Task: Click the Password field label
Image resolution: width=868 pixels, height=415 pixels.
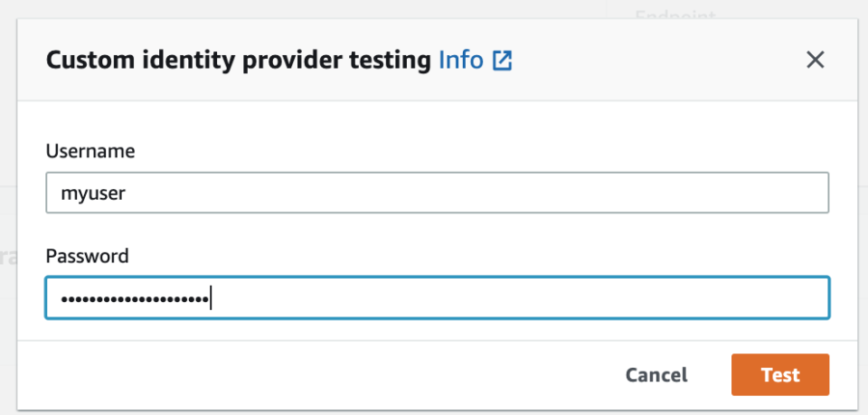Action: point(87,256)
